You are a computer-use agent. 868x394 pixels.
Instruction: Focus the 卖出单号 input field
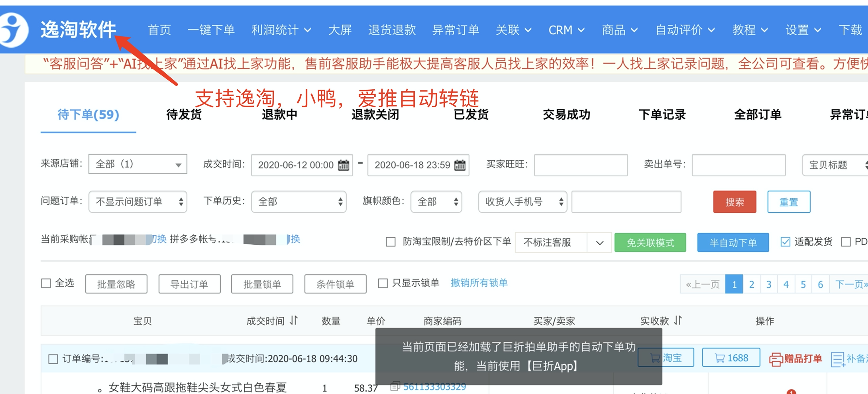(x=738, y=165)
